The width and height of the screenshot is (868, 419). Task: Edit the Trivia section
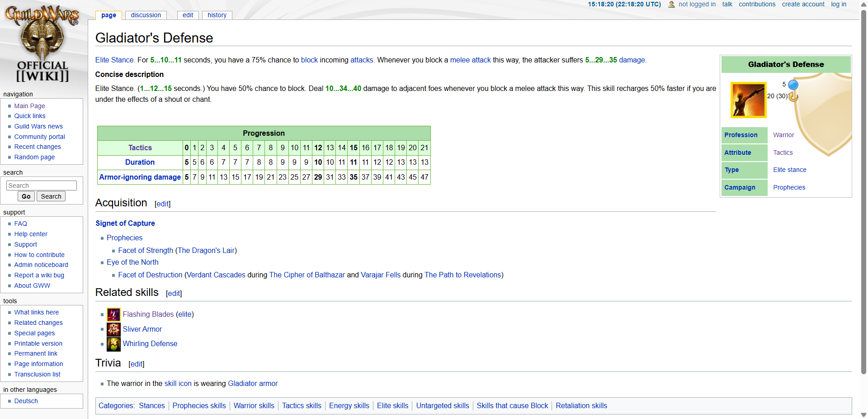[137, 364]
